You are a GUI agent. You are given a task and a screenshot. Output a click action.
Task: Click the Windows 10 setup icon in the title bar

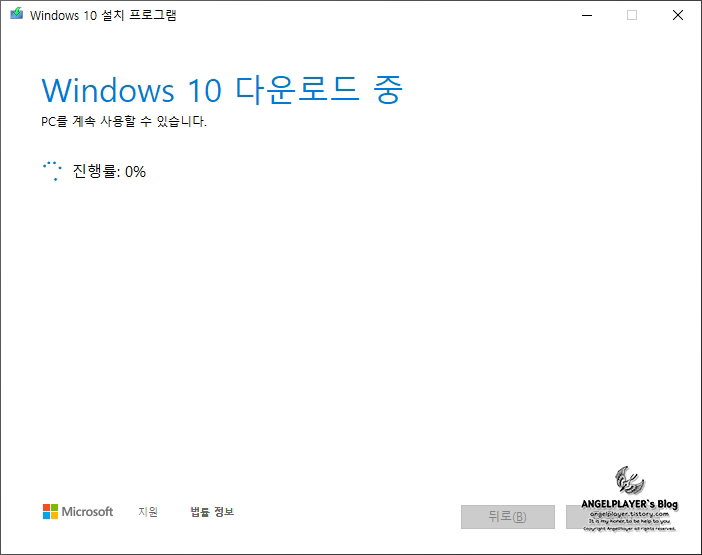[x=17, y=13]
